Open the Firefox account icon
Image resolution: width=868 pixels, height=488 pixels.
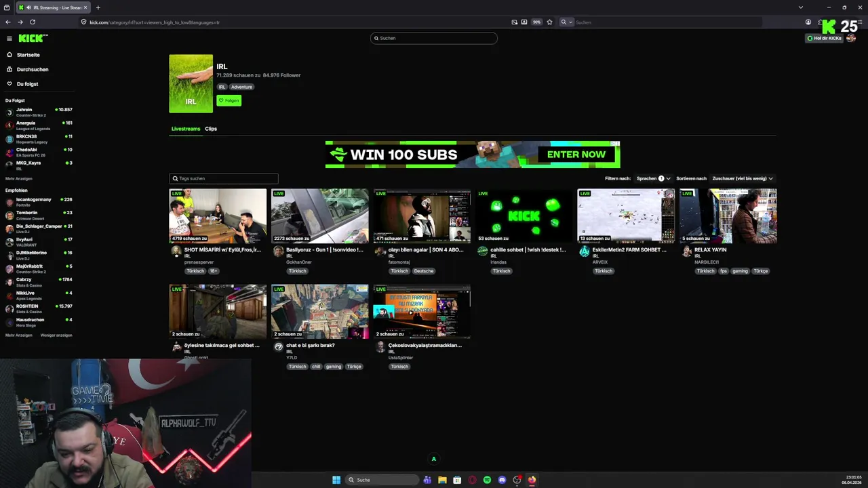808,22
